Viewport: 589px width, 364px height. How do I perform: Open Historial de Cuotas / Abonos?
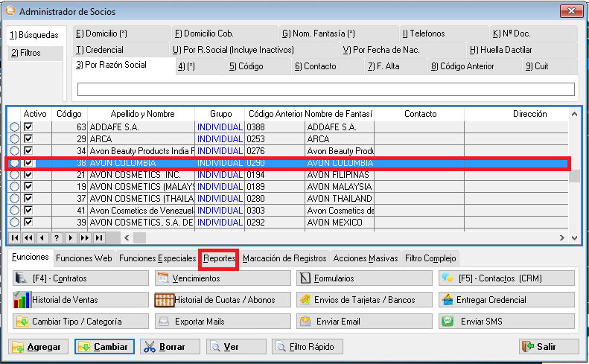(222, 300)
